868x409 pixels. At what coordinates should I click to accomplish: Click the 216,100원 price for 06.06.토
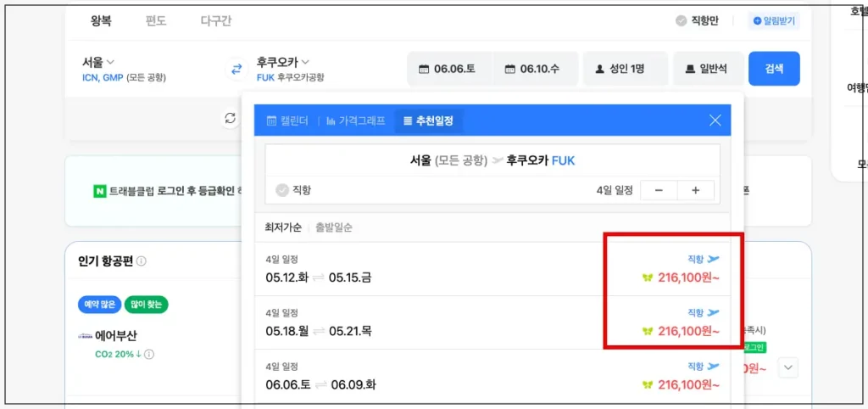pyautogui.click(x=688, y=384)
